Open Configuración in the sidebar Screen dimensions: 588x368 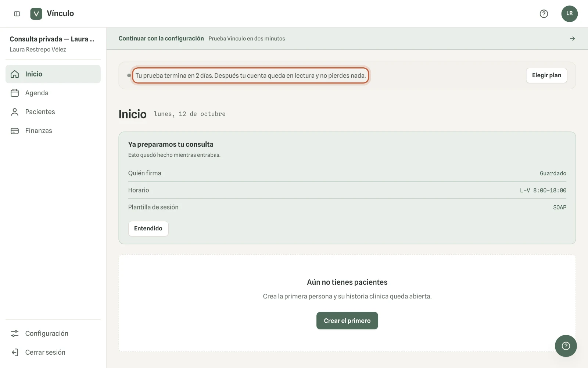(x=53, y=333)
